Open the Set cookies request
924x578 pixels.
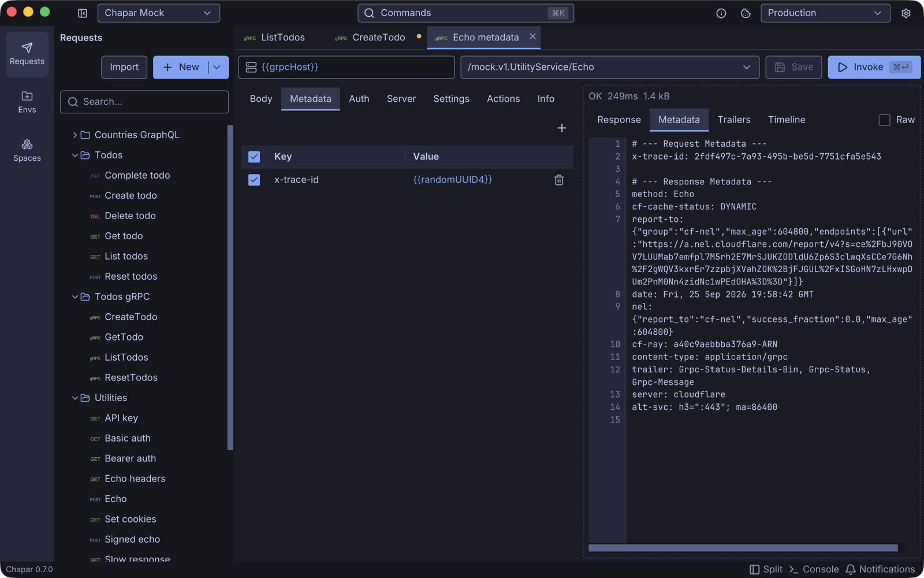tap(130, 519)
